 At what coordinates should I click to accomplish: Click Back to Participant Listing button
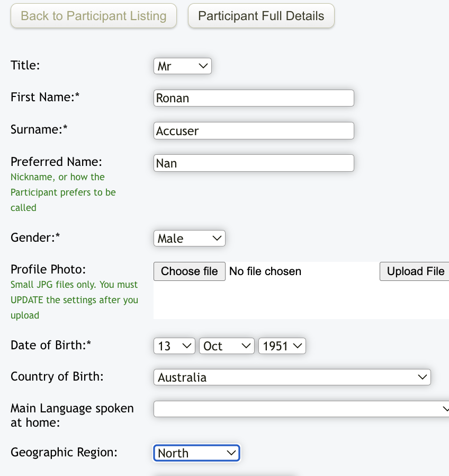click(94, 16)
